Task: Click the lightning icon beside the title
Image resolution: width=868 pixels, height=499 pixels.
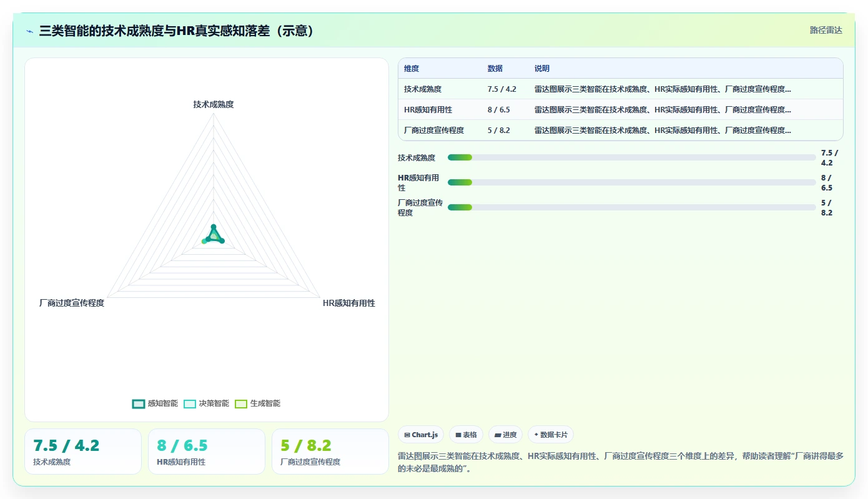Action: pos(29,31)
